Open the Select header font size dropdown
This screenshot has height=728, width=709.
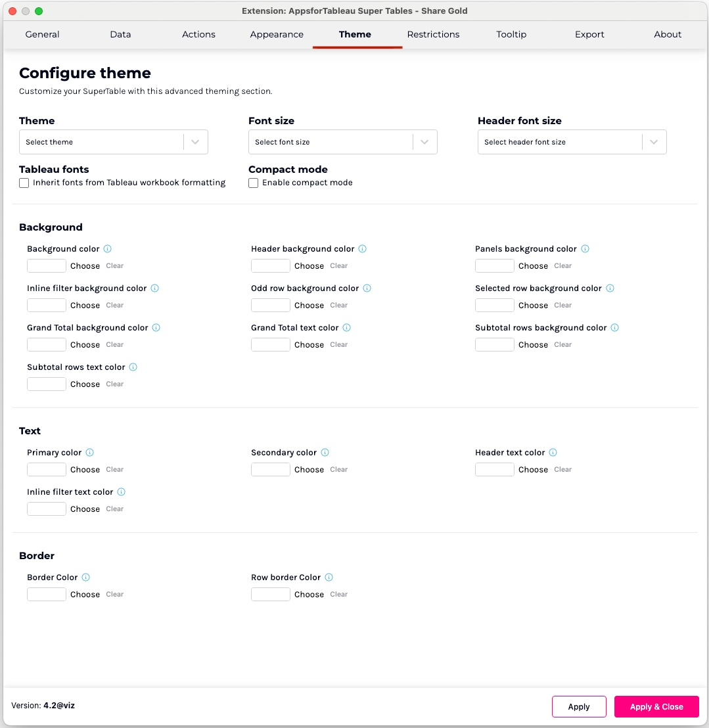coord(572,142)
